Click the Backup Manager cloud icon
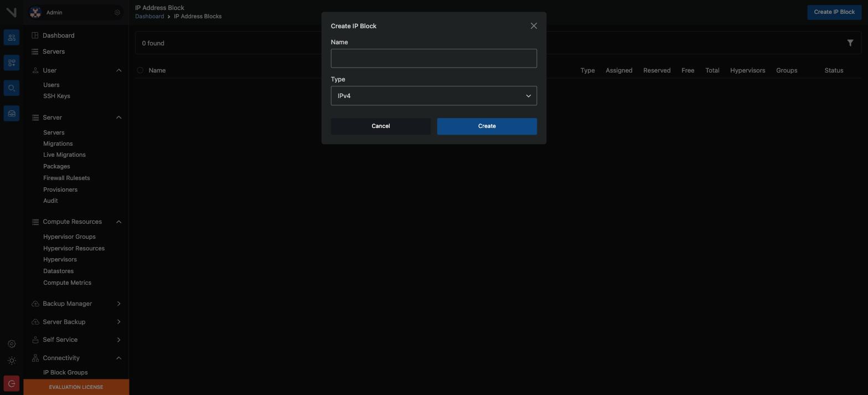 pos(35,304)
